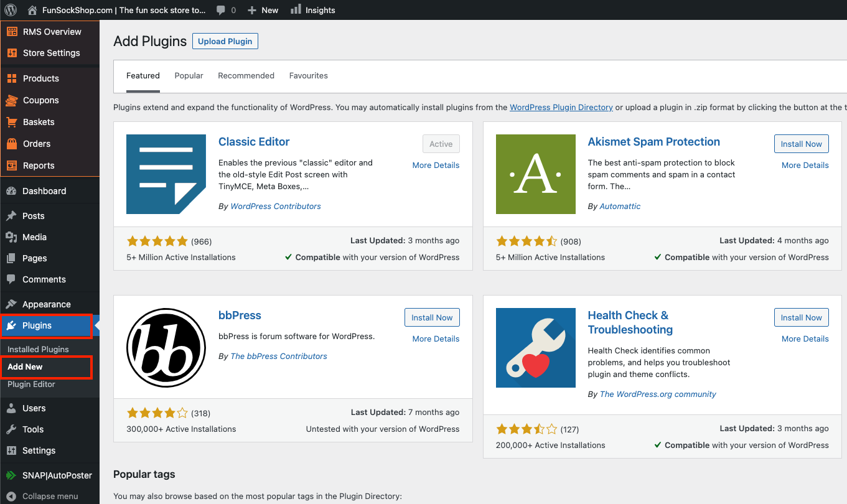The width and height of the screenshot is (847, 504).
Task: Open More Details for bbPress
Action: tap(436, 339)
